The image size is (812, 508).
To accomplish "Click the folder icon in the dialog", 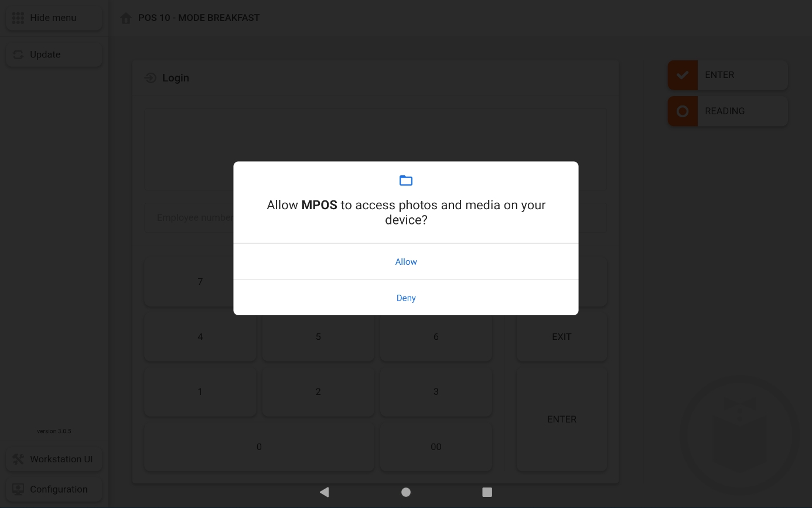I will click(405, 180).
